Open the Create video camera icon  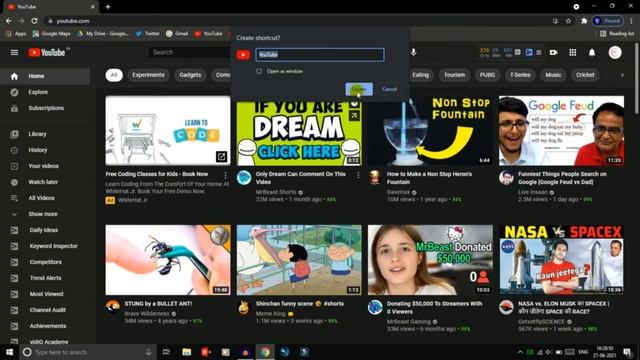pyautogui.click(x=553, y=52)
